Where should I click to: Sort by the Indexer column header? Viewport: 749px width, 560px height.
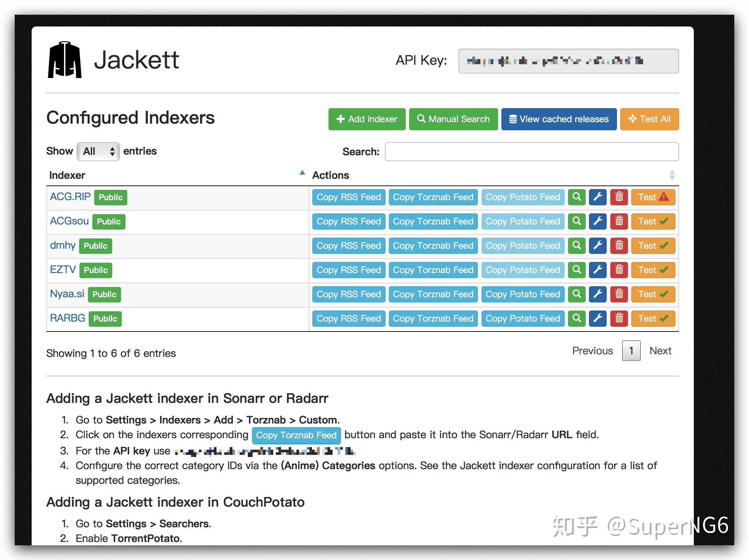tap(67, 175)
